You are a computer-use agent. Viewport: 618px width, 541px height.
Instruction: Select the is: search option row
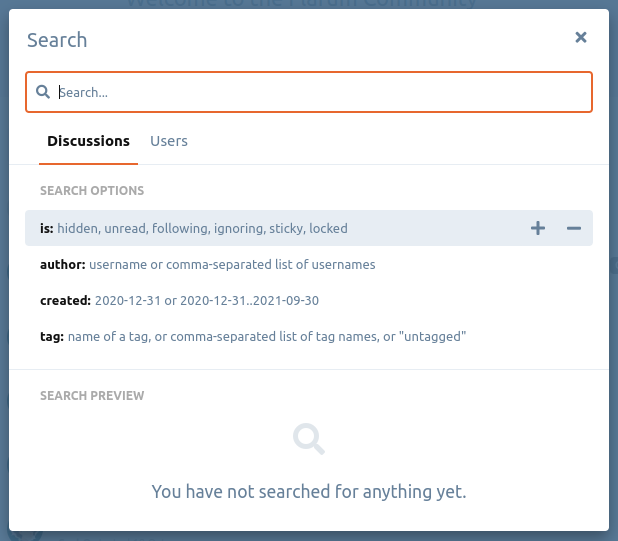(309, 228)
